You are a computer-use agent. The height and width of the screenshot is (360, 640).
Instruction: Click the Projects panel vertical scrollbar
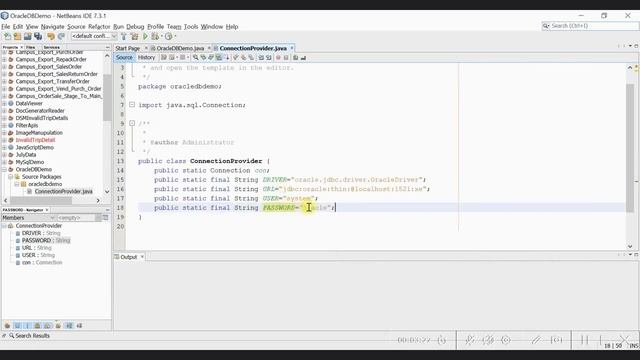pos(107,98)
